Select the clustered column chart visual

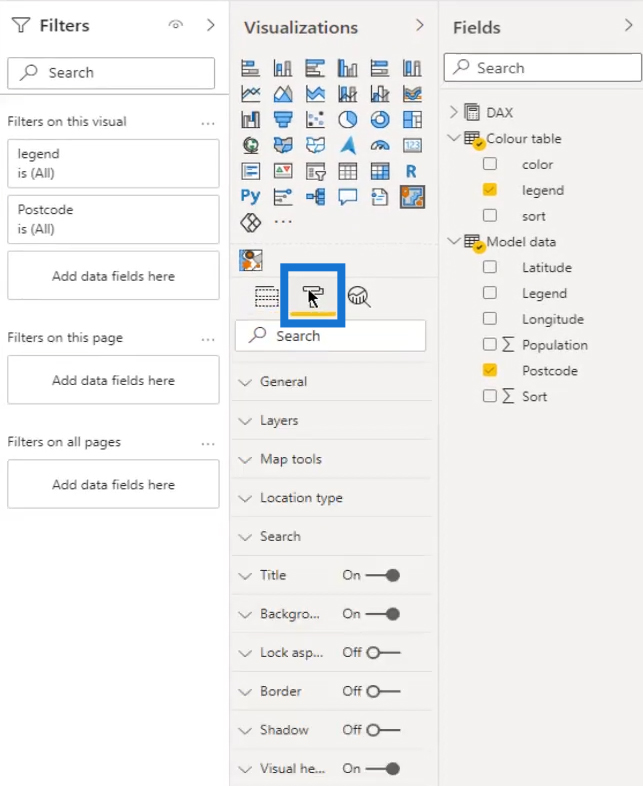coord(347,68)
